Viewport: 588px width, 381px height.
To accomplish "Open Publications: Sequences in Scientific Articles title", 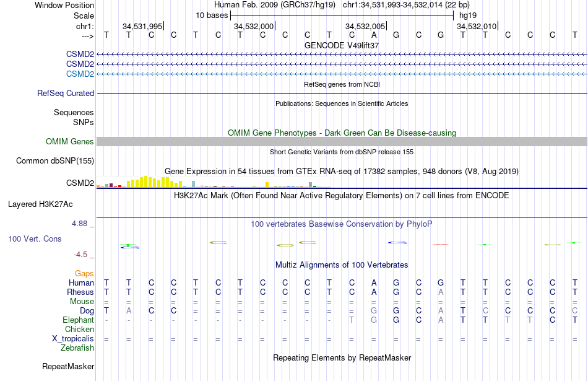I will pos(342,103).
